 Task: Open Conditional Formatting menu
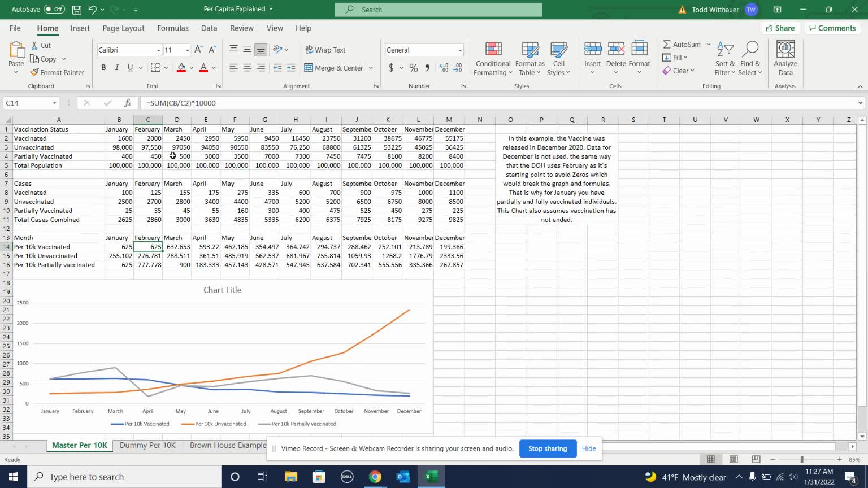click(493, 59)
